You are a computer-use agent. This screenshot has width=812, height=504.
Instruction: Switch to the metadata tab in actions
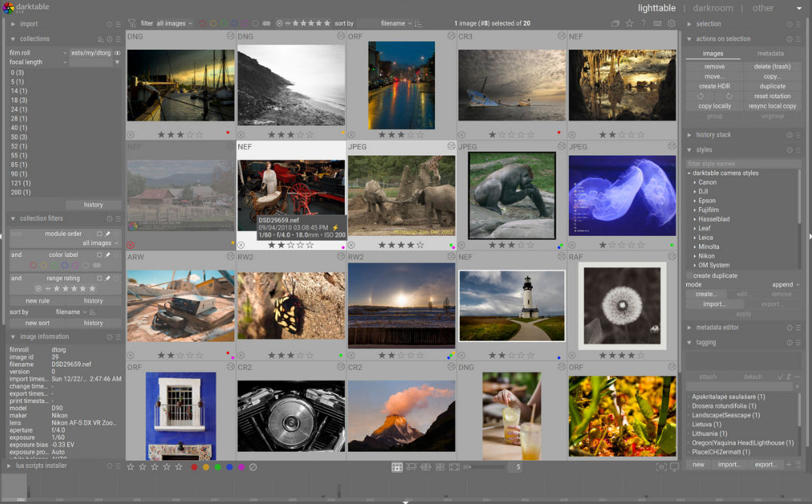point(771,53)
